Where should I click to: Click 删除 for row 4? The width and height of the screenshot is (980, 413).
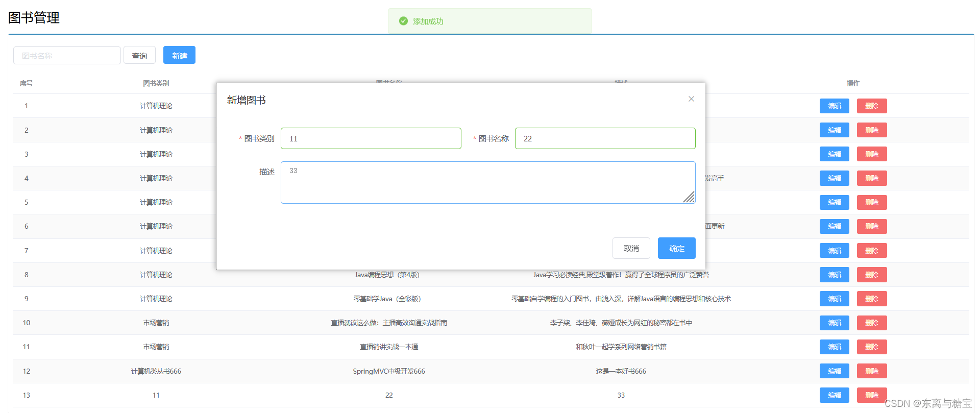(x=872, y=178)
